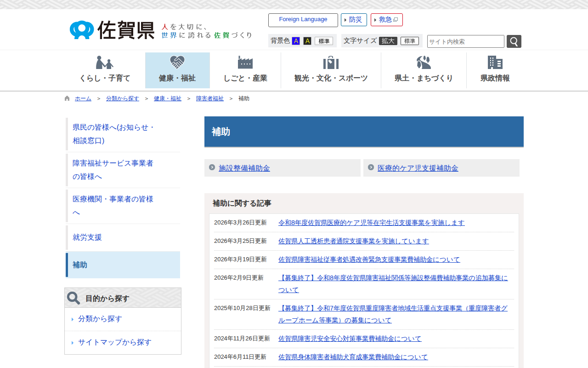Screen dimensions: 588x368
Task: Open 就労支援 sidebar item
Action: (123, 237)
